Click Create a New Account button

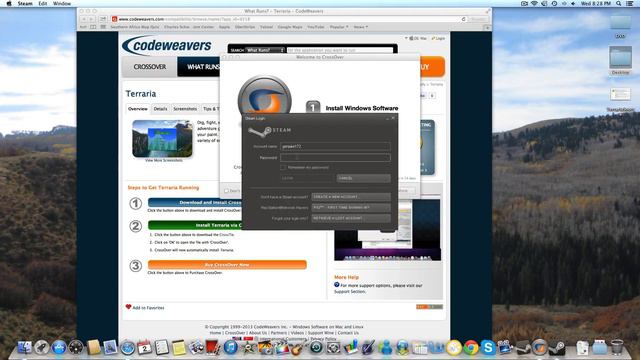(x=351, y=197)
